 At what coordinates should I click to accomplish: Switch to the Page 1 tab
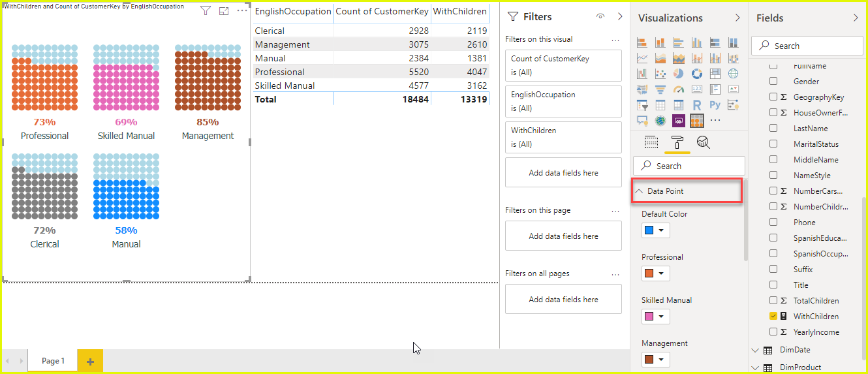tap(53, 361)
